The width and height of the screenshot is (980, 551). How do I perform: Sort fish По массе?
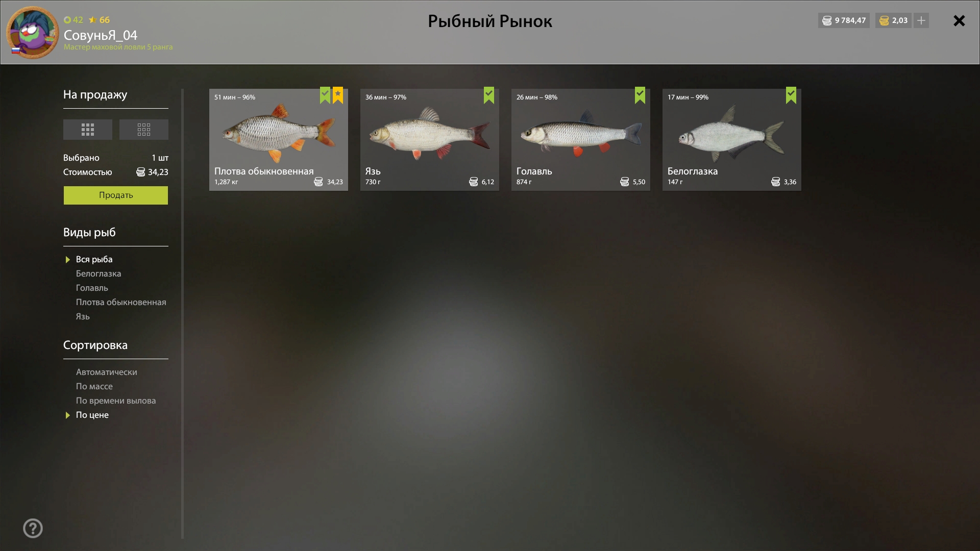[x=94, y=386]
